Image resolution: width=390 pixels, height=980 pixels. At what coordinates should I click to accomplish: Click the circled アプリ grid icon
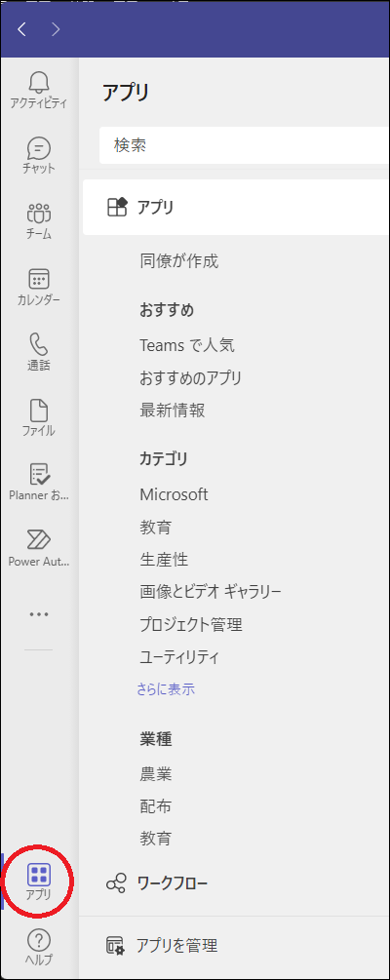[39, 874]
